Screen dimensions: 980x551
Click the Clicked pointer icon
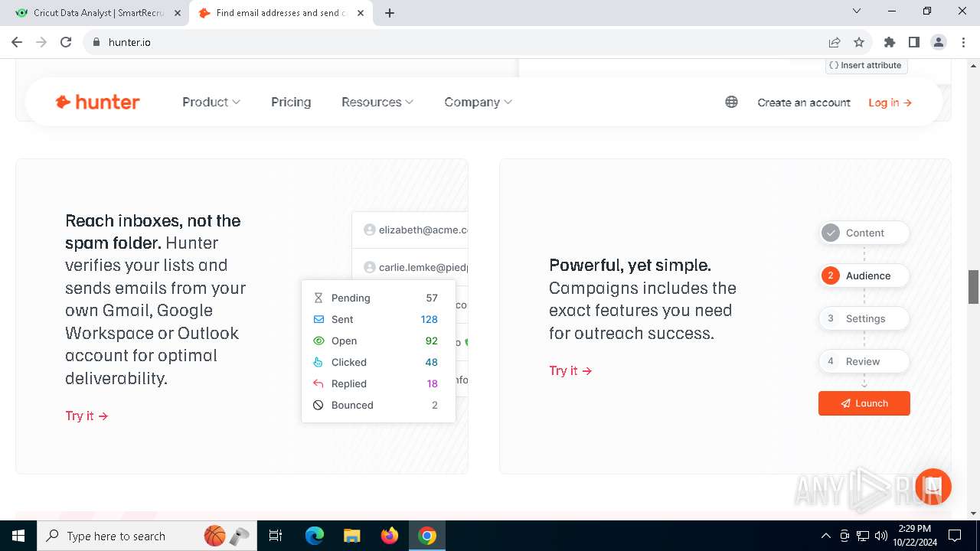318,362
